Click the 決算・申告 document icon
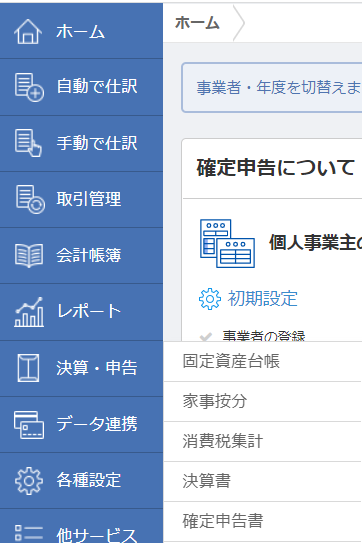This screenshot has height=543, width=362. (x=28, y=368)
